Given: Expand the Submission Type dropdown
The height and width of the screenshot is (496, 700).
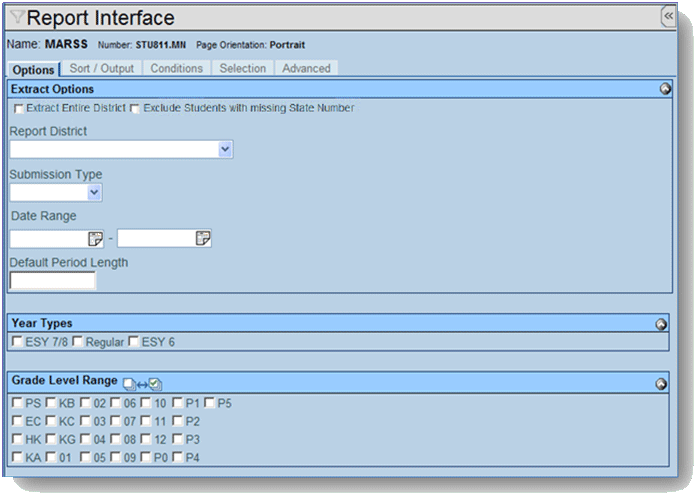Looking at the screenshot, I should tap(94, 193).
